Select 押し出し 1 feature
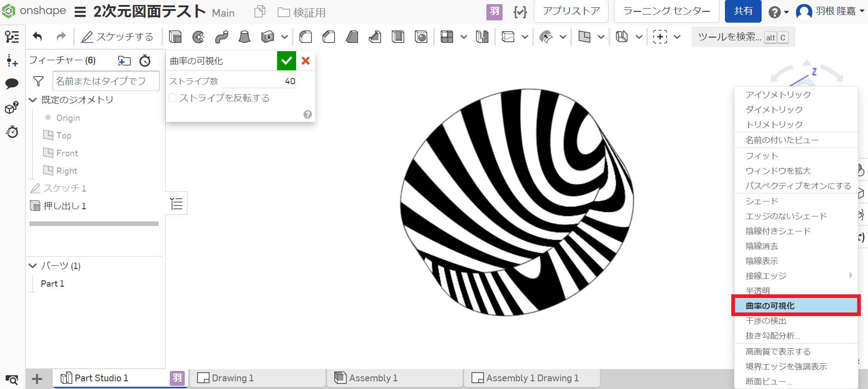Image resolution: width=868 pixels, height=389 pixels. [64, 206]
